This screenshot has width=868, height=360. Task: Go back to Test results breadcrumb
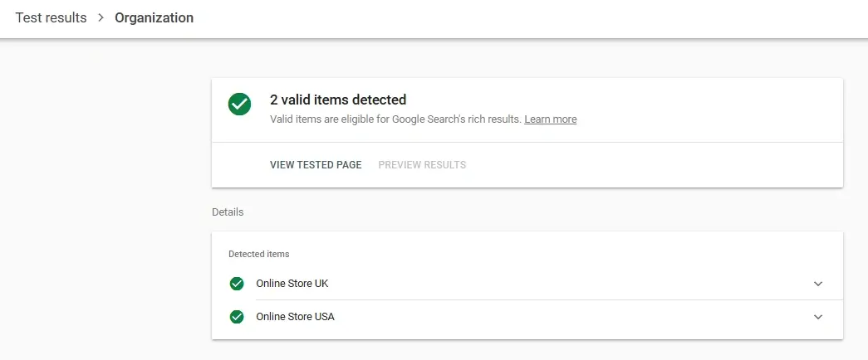[51, 18]
